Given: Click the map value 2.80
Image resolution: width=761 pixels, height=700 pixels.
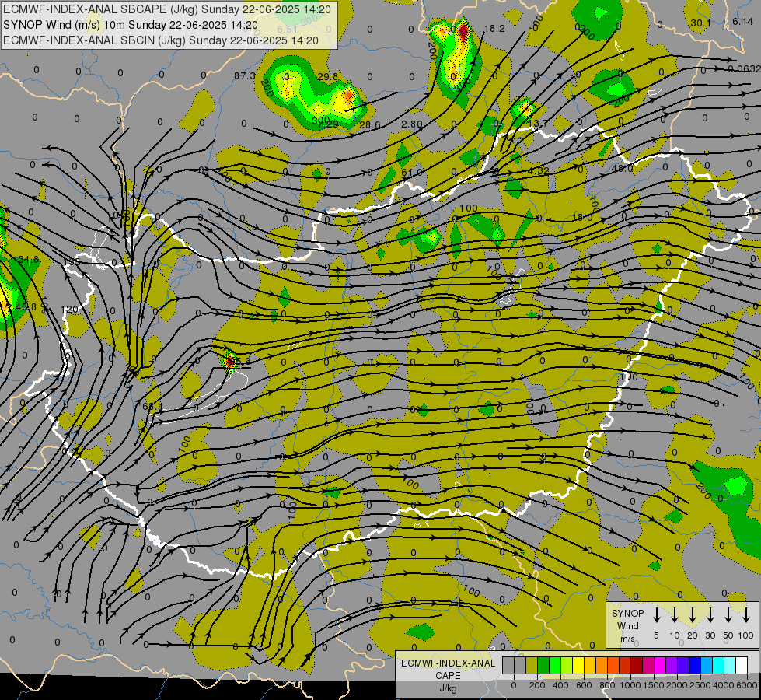Looking at the screenshot, I should (411, 124).
